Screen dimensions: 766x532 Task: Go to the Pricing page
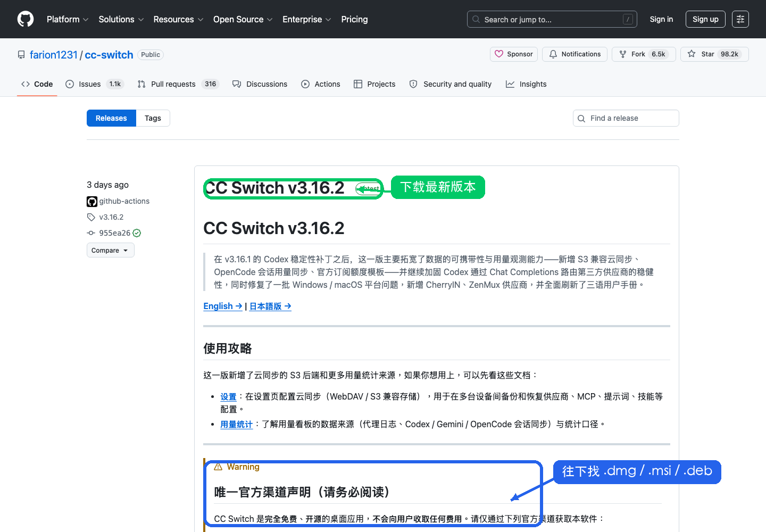(354, 19)
